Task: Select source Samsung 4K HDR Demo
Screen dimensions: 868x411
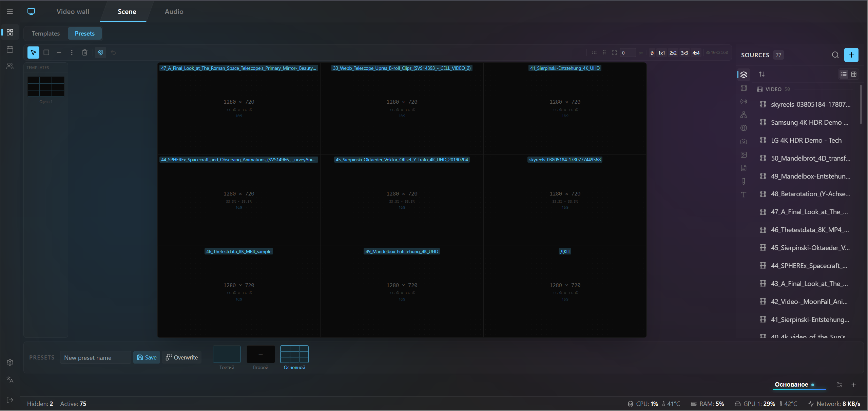Action: [806, 122]
